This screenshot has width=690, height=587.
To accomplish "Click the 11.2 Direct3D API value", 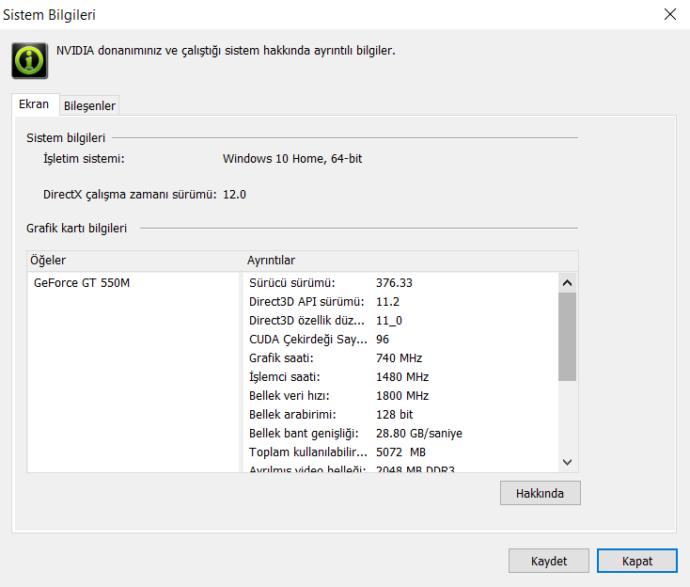I will [x=387, y=302].
